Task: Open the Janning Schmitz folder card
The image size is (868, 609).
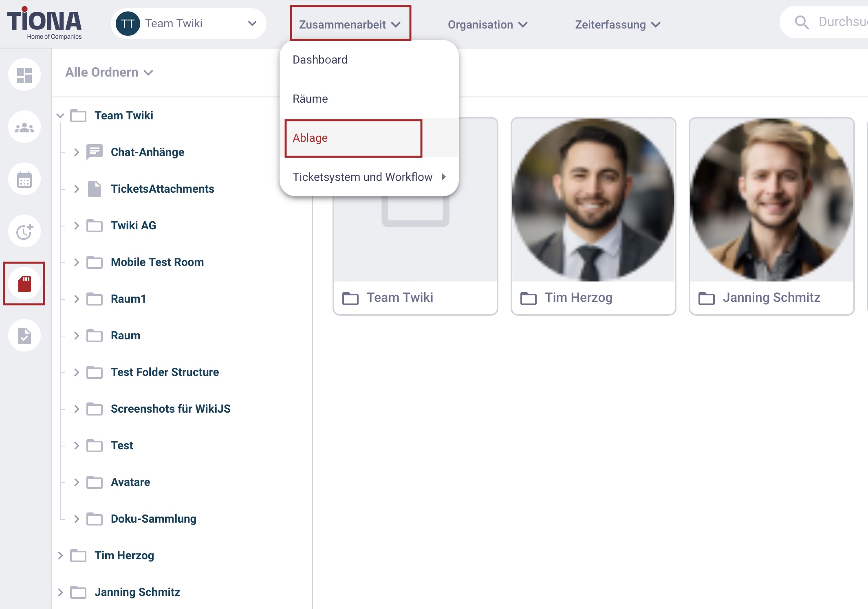Action: (771, 216)
